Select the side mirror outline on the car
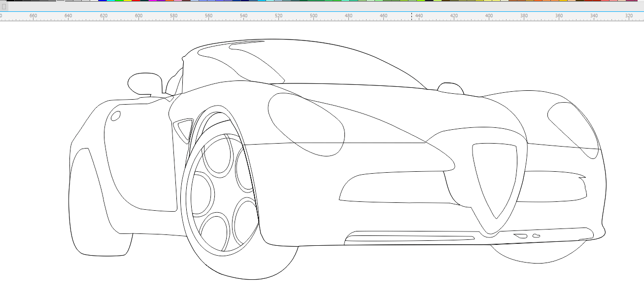Image resolution: width=644 pixels, height=305 pixels. [144, 83]
